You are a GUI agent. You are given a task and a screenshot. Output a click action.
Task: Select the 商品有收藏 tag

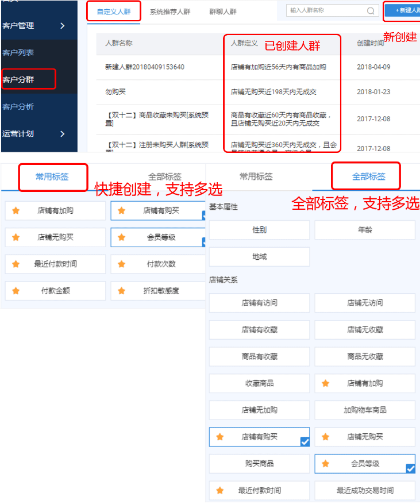tap(259, 356)
